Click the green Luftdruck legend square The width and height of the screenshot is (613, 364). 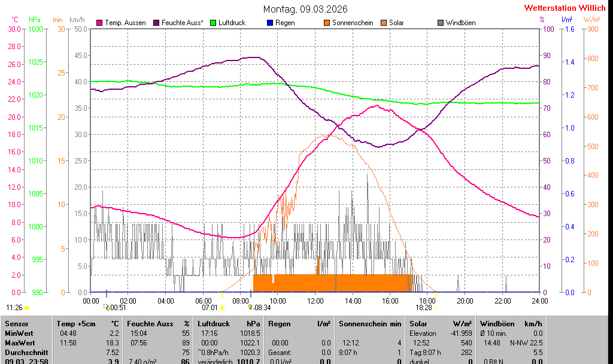(213, 23)
